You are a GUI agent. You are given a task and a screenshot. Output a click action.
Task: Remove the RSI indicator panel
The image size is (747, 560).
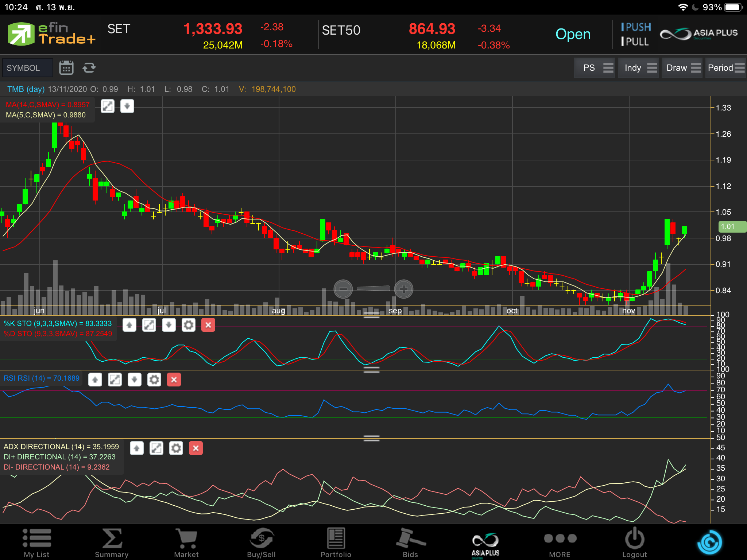pyautogui.click(x=174, y=380)
